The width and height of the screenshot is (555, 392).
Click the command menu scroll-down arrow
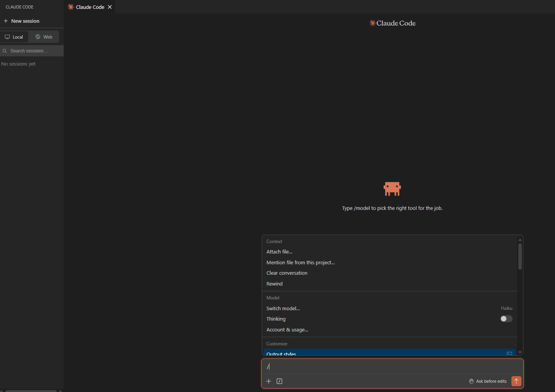coord(520,352)
